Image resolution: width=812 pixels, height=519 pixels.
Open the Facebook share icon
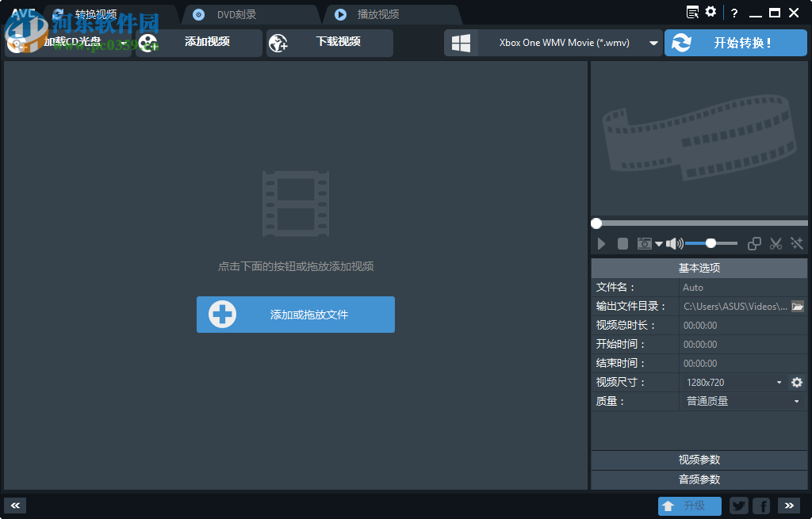coord(761,506)
